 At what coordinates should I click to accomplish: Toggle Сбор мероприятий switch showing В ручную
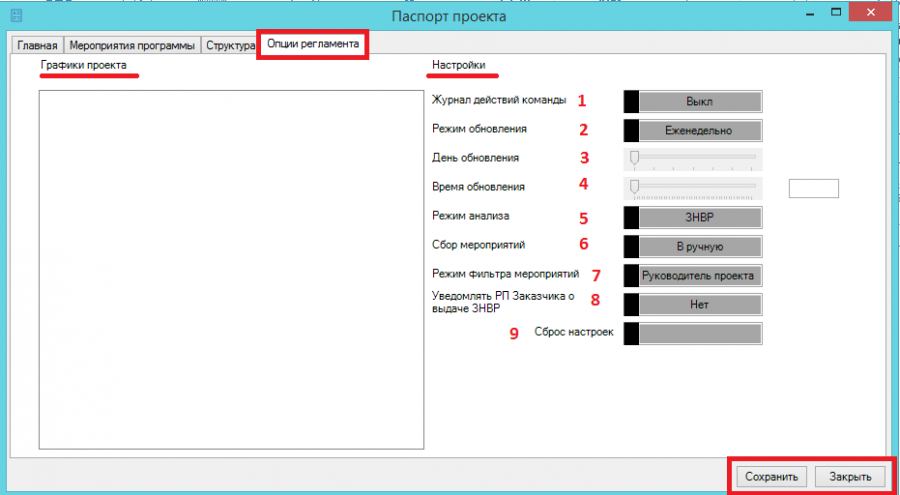[693, 247]
